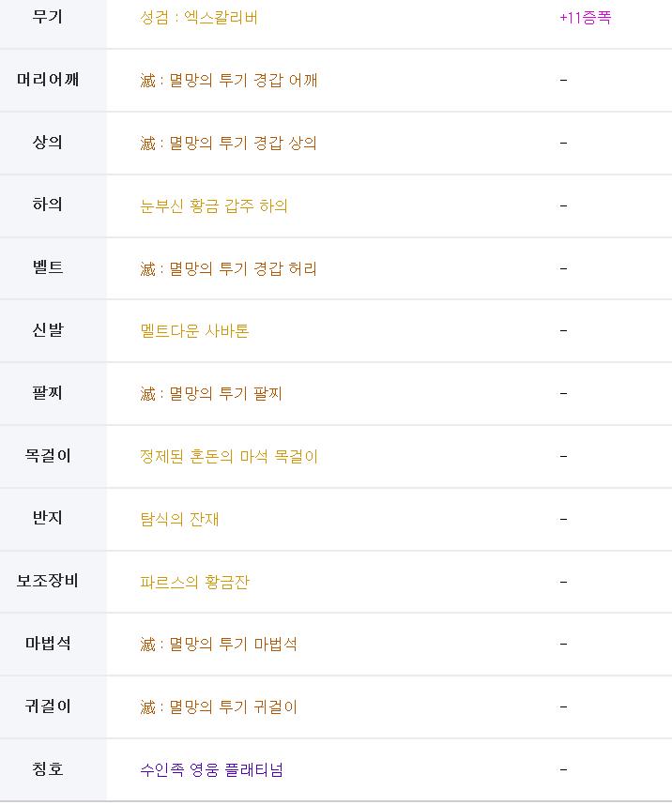
Task: Click the 귀걸이 slot label
Action: 48,706
